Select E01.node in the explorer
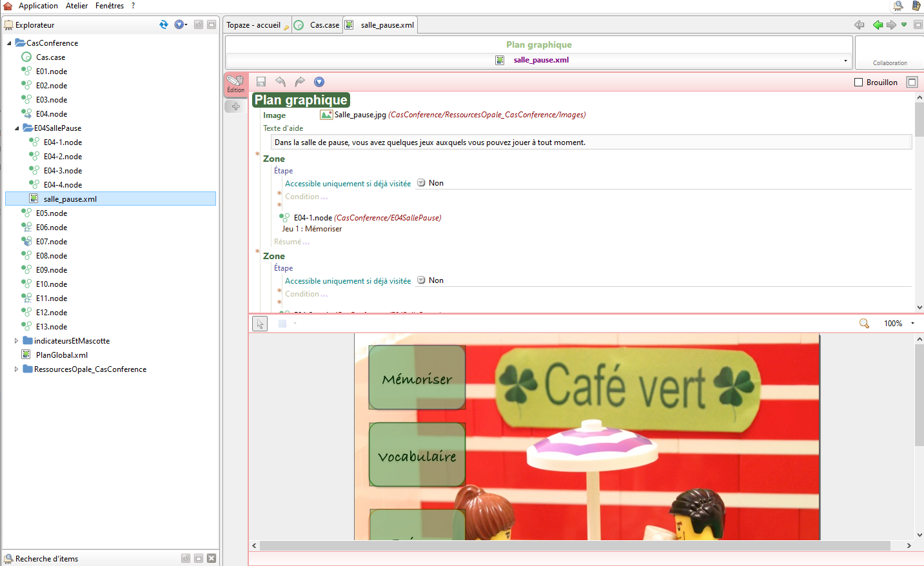Screen dimensions: 924x566 [x=52, y=72]
